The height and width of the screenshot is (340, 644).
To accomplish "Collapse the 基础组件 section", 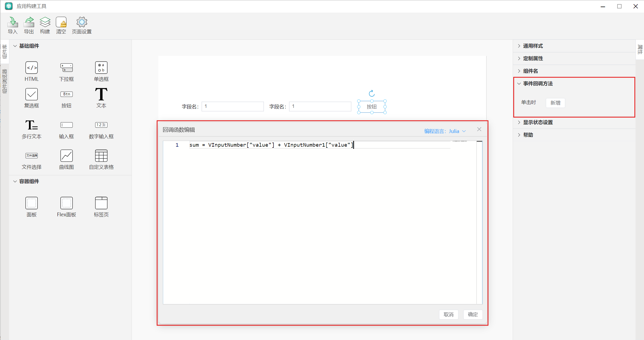I will click(15, 46).
